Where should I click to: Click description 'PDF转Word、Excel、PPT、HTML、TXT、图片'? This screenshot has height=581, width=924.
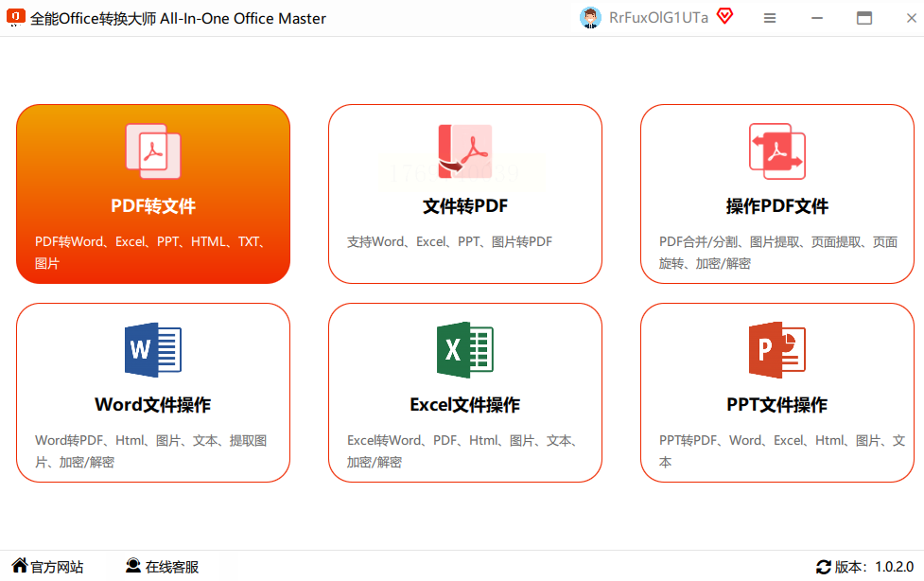tap(149, 253)
